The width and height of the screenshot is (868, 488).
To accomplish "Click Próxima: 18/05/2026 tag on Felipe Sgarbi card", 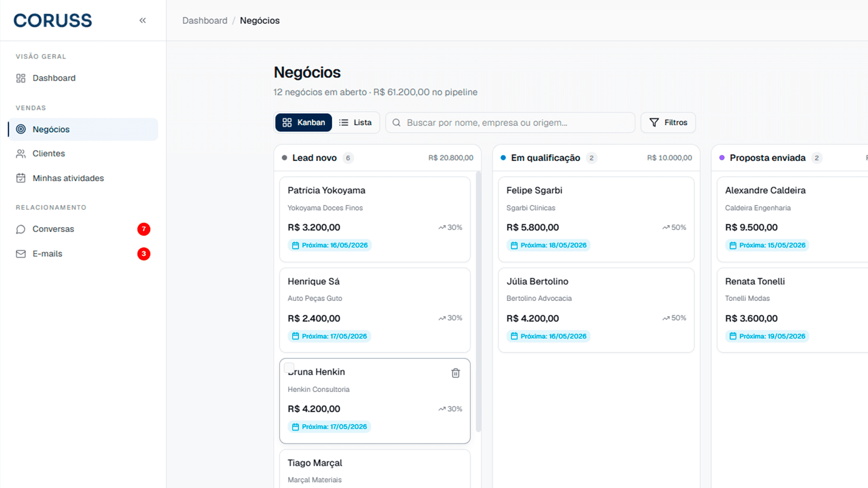I will [x=548, y=246].
